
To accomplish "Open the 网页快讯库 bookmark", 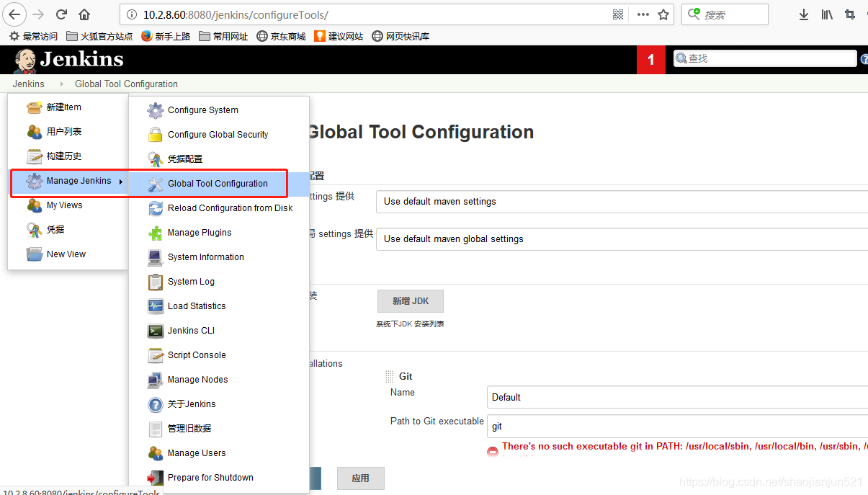I will click(x=401, y=36).
